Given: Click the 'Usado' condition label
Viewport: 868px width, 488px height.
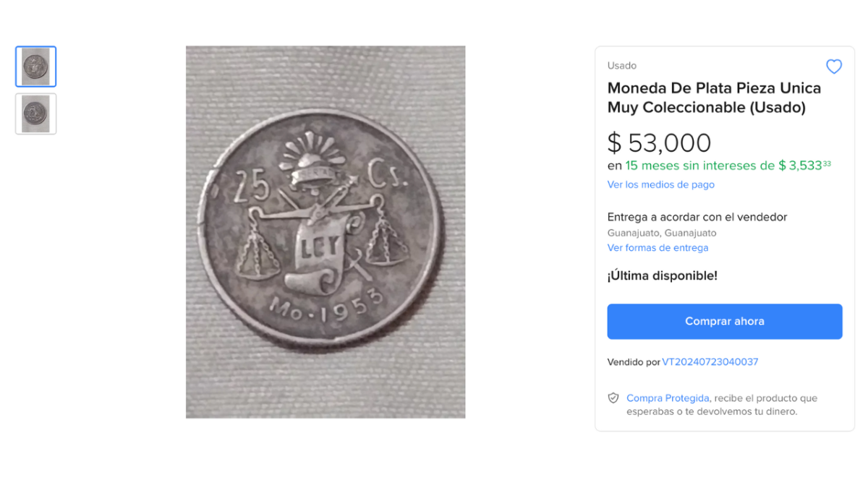Looking at the screenshot, I should pos(621,66).
